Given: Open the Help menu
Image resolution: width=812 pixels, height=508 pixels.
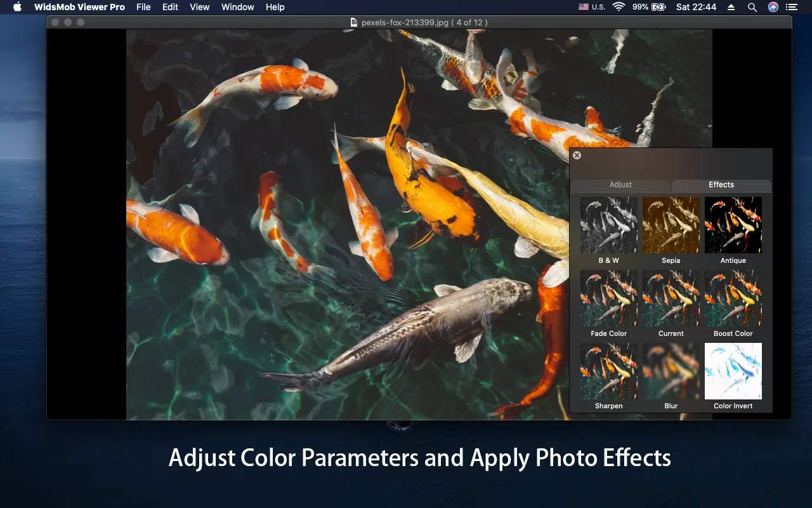Looking at the screenshot, I should click(x=275, y=7).
